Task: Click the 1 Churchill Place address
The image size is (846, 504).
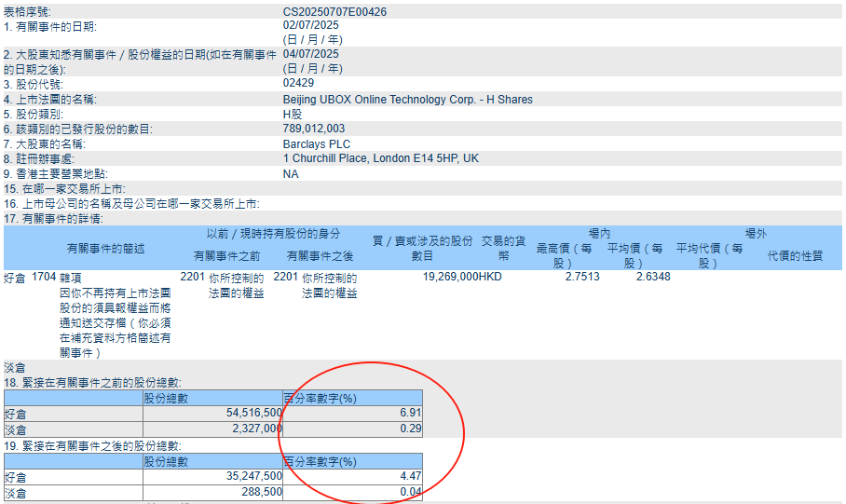Action: pyautogui.click(x=381, y=158)
